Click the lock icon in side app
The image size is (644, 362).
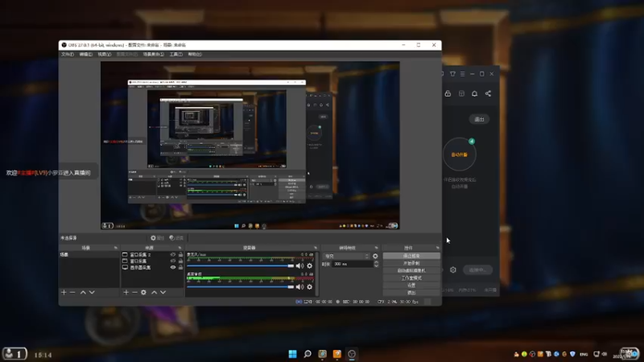coord(448,93)
